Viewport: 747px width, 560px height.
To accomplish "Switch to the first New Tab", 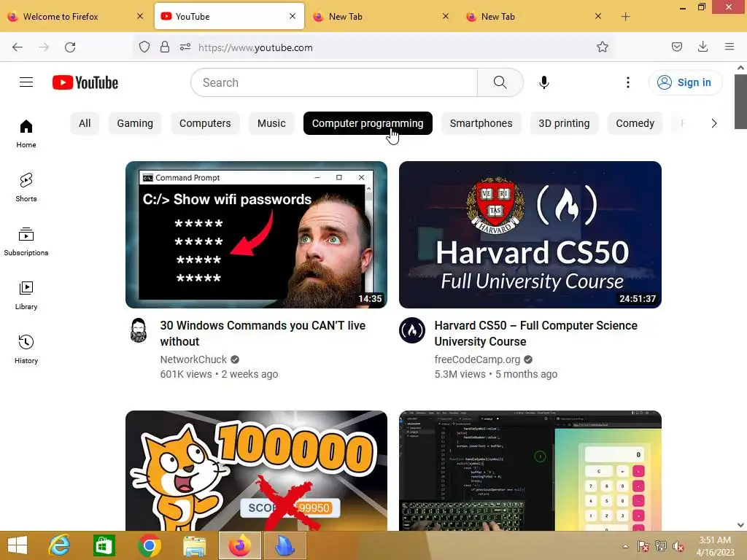I will click(x=381, y=17).
